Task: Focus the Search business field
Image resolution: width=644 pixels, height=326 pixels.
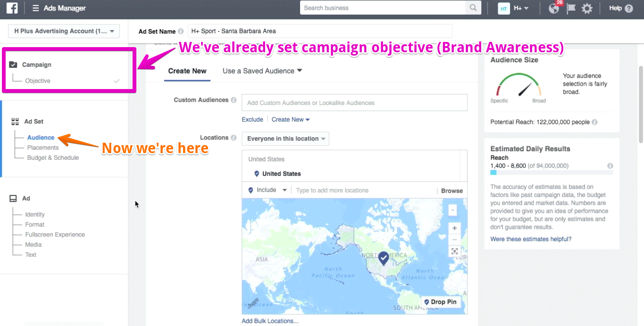Action: 383,8
